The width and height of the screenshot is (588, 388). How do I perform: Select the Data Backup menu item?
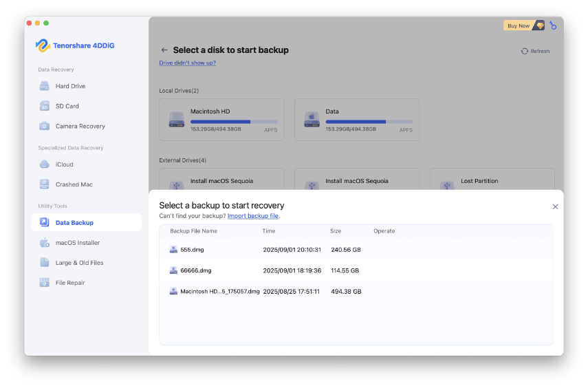click(x=87, y=222)
